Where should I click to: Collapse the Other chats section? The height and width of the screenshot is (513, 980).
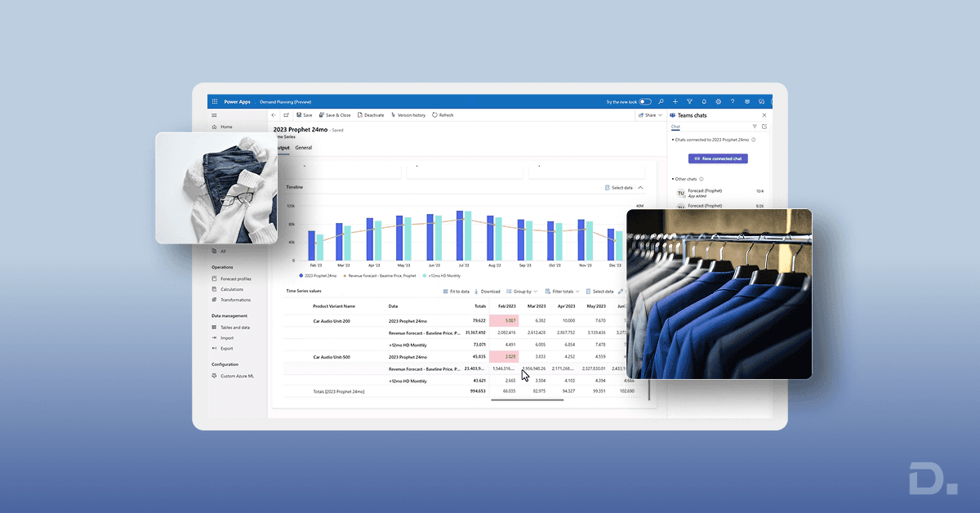click(x=673, y=178)
